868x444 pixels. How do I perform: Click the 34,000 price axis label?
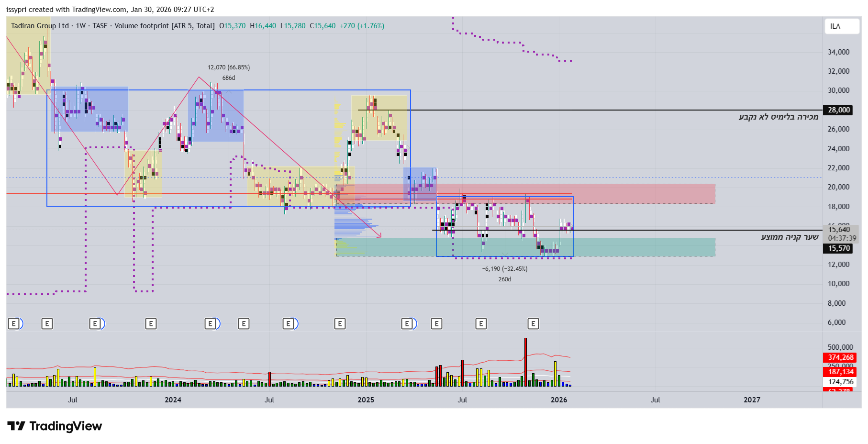pos(839,52)
